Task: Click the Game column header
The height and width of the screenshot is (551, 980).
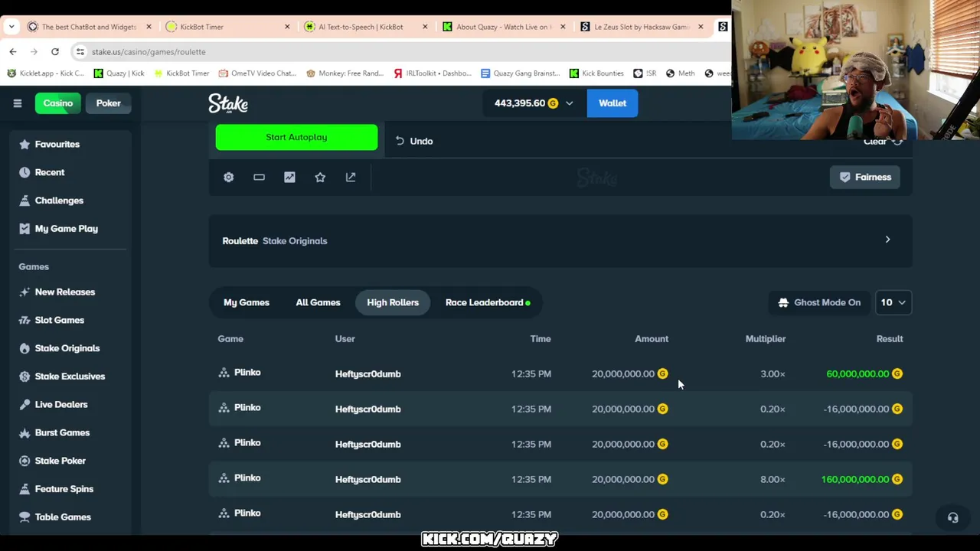Action: (230, 339)
